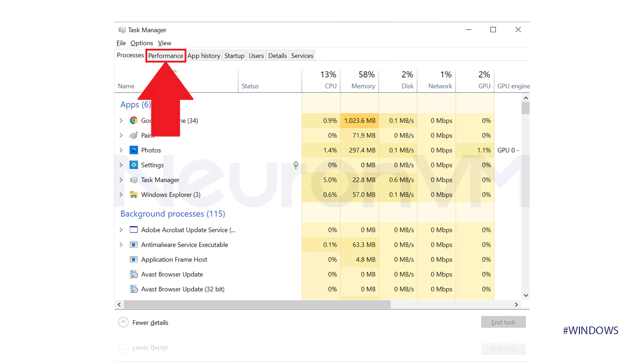This screenshot has width=644, height=362.
Task: Expand Antimalware Service Executable row
Action: pos(121,245)
